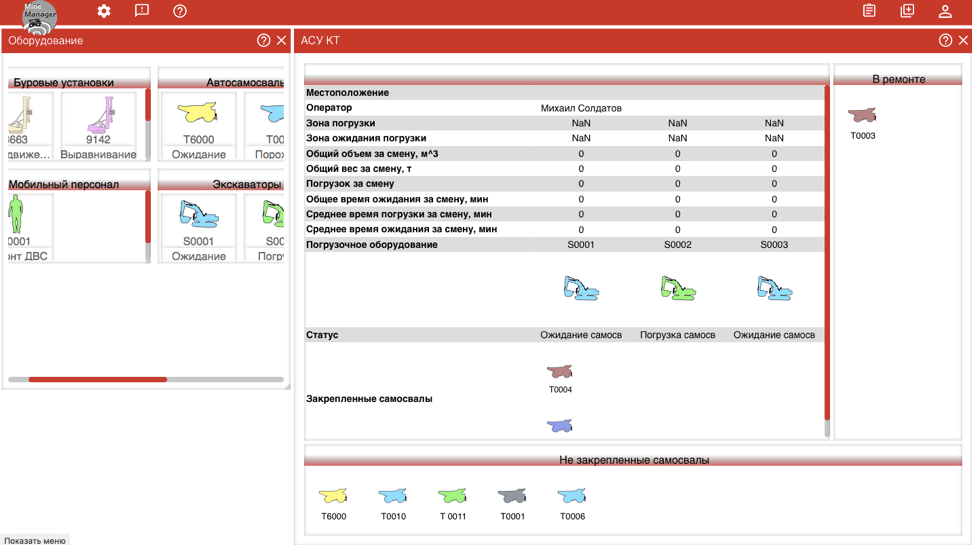Viewport: 972px width, 545px height.
Task: Close the АСУ КТ panel
Action: click(x=963, y=40)
